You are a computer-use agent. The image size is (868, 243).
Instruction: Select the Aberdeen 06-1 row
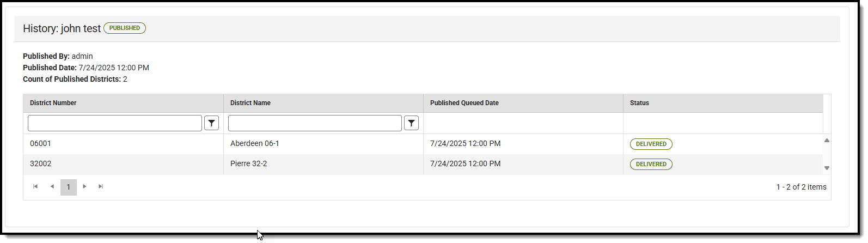click(x=255, y=144)
